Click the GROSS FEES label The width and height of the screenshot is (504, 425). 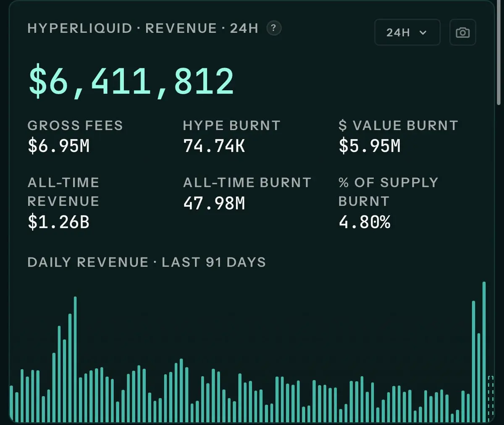pyautogui.click(x=75, y=125)
